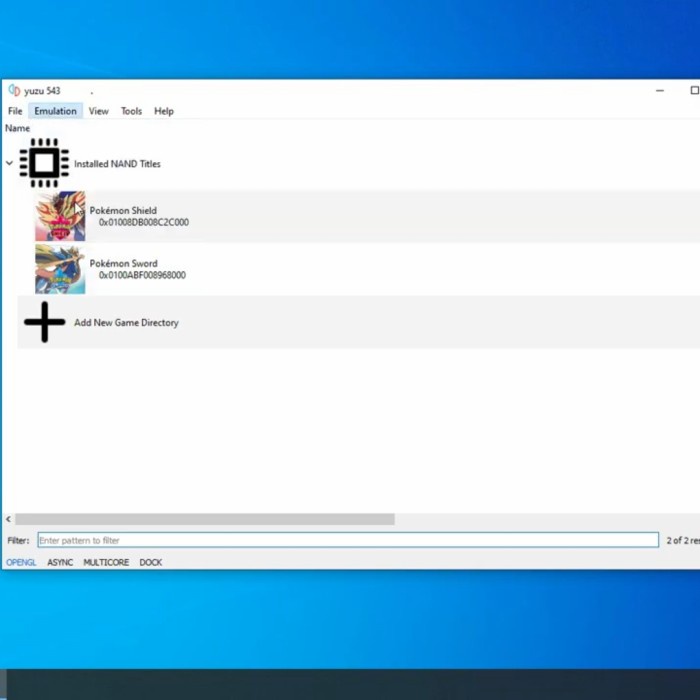Click the yuzu logo in title bar
The image size is (700, 700).
pyautogui.click(x=14, y=90)
